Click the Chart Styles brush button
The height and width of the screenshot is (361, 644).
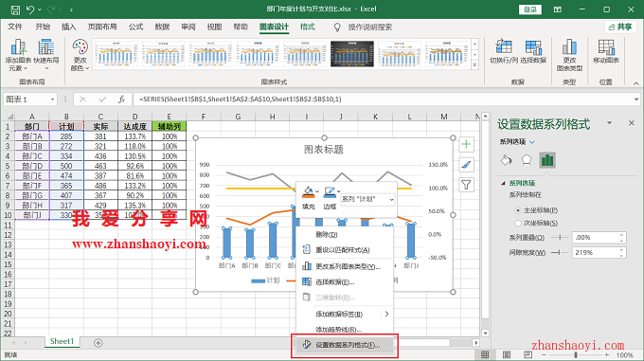tap(466, 165)
